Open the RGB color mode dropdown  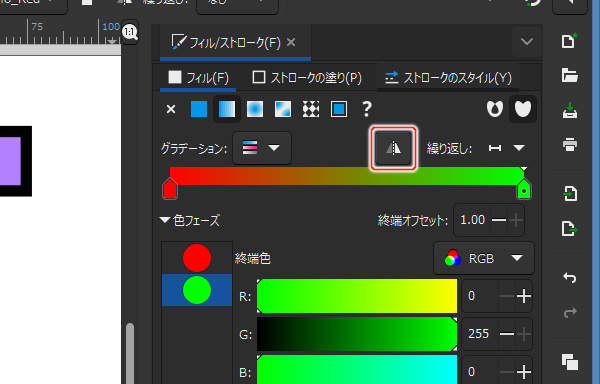[484, 259]
